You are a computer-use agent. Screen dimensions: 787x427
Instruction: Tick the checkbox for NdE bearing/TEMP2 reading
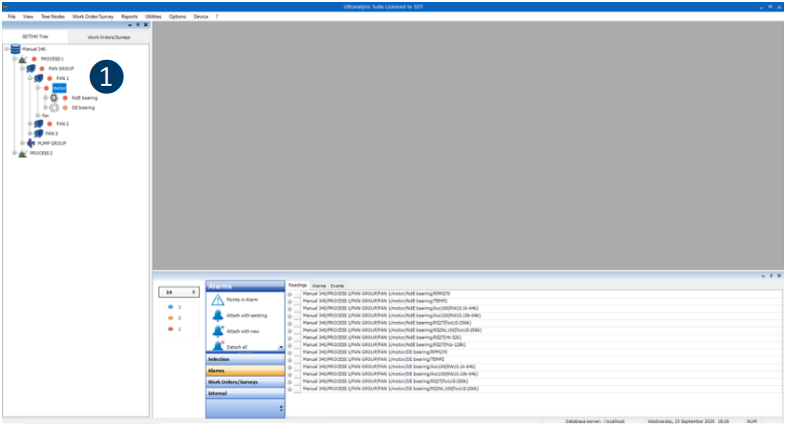pyautogui.click(x=296, y=301)
